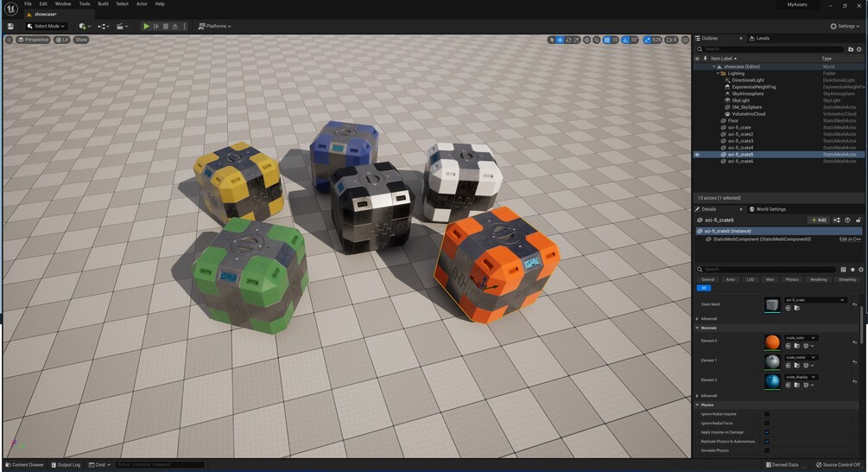Image resolution: width=868 pixels, height=472 pixels.
Task: Click the Details help question-mark icon
Action: click(x=847, y=220)
